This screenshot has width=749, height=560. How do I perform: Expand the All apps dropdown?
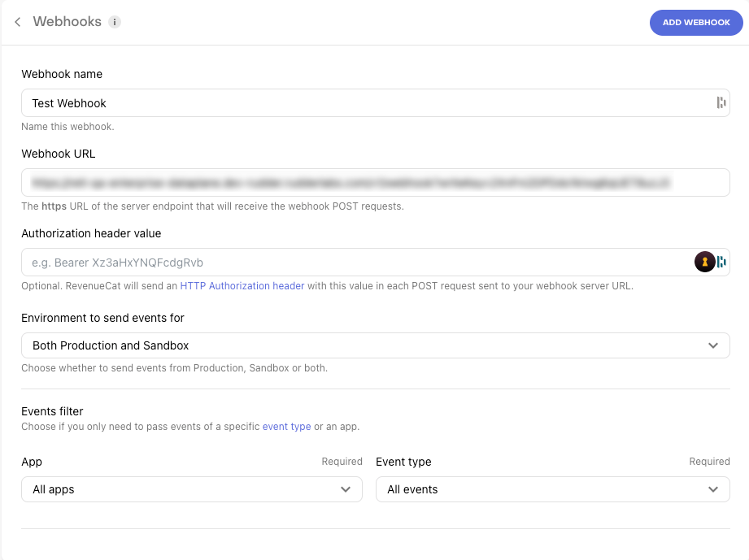(192, 489)
